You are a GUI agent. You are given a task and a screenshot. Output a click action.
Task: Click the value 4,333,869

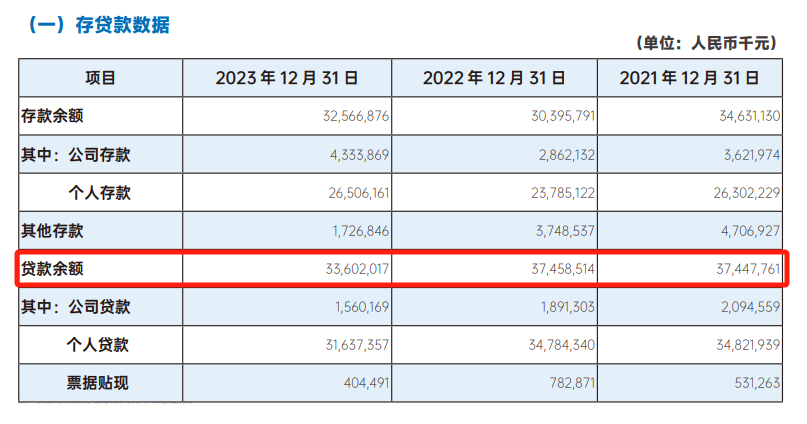359,155
